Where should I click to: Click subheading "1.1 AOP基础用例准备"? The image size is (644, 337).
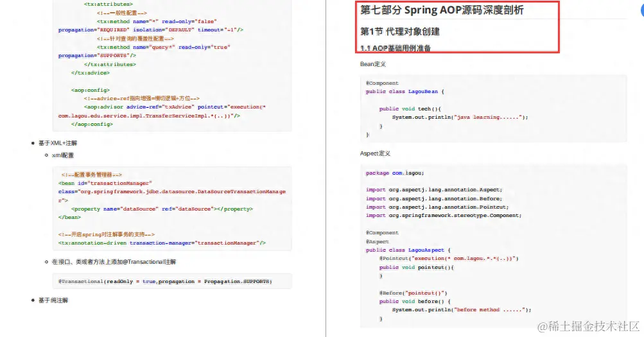point(396,48)
